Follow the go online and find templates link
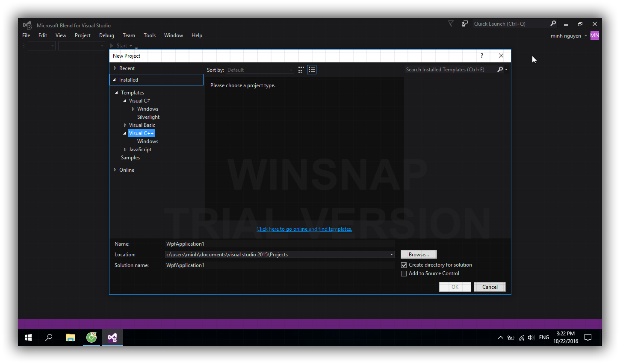Screen dimensions: 620x364 coord(304,229)
